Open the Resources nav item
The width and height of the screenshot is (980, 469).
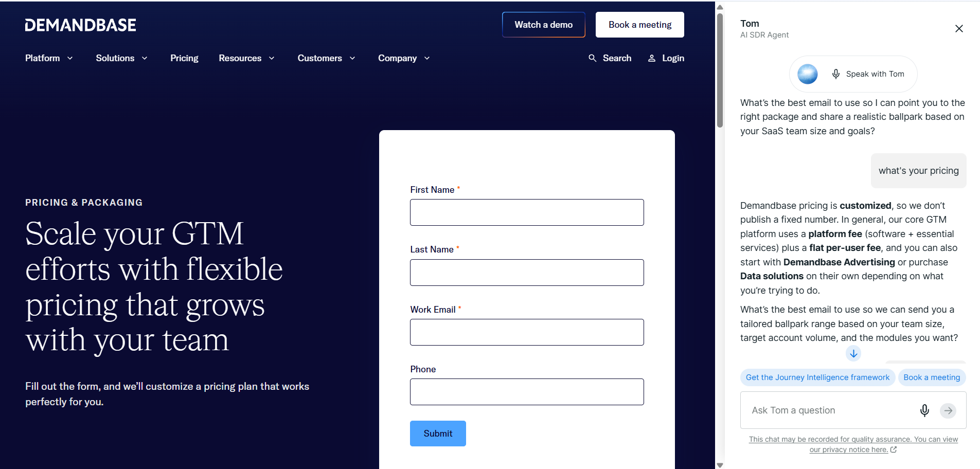pyautogui.click(x=240, y=58)
